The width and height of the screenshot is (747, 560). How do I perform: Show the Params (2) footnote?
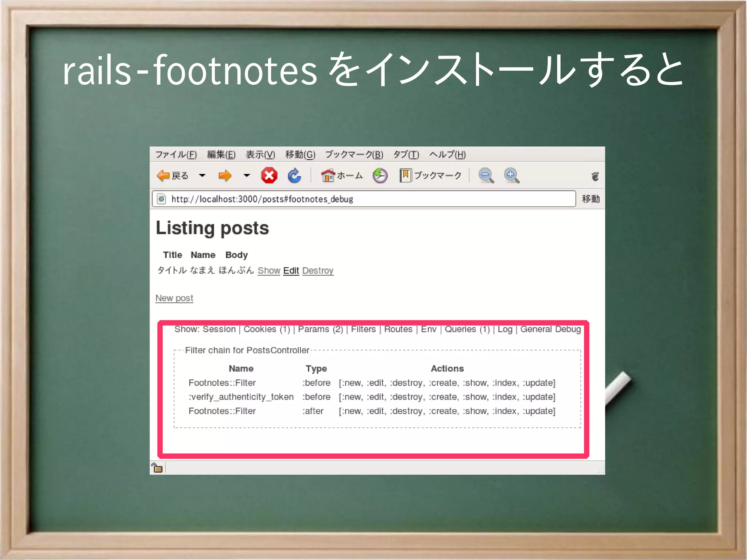tap(321, 329)
